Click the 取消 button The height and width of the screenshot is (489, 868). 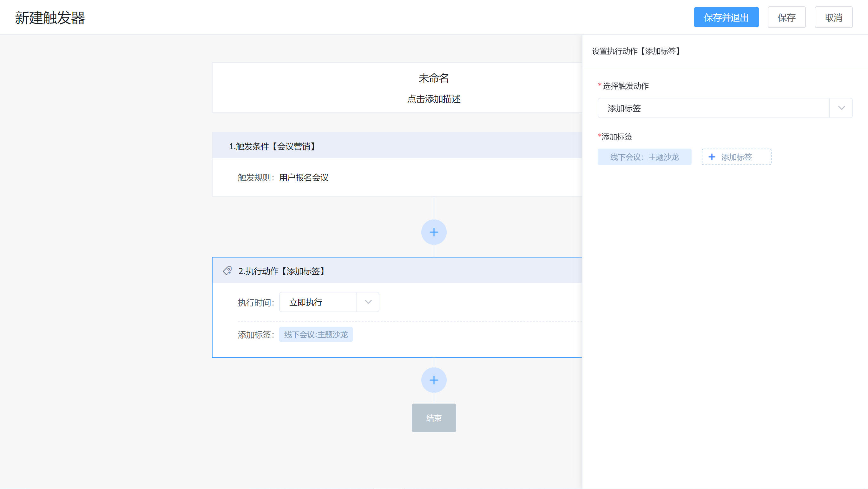click(x=833, y=17)
